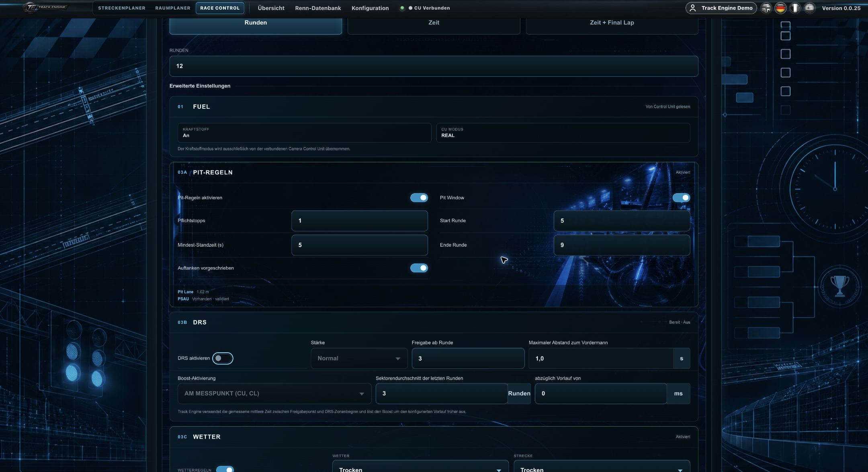This screenshot has width=868, height=472.
Task: Select the Zeit + Final Lap mode
Action: click(x=612, y=24)
